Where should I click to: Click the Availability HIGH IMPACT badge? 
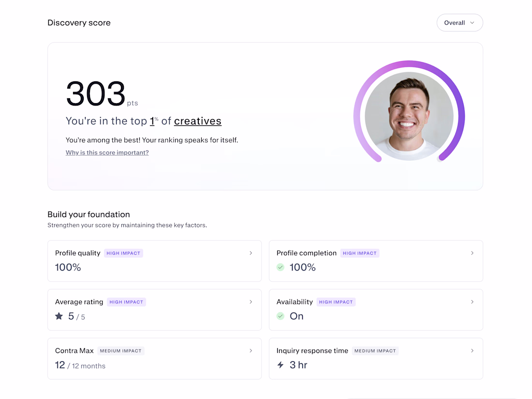tap(336, 302)
